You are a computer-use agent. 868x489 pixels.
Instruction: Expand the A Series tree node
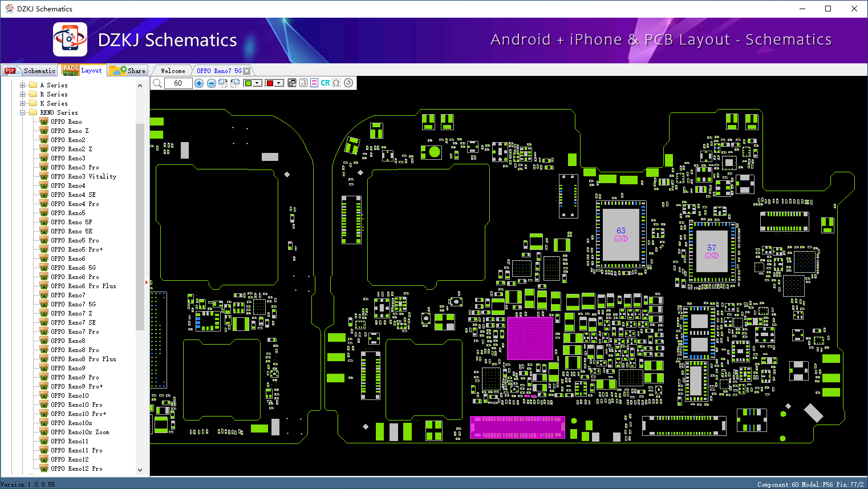tap(23, 85)
